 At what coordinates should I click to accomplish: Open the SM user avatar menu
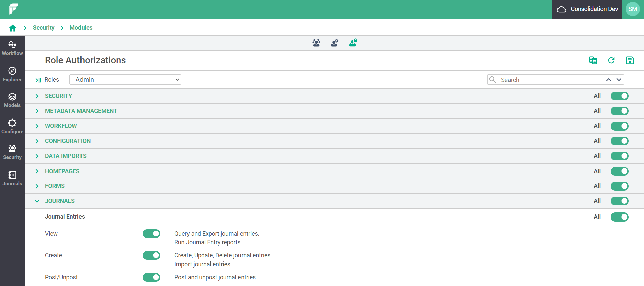click(x=633, y=9)
